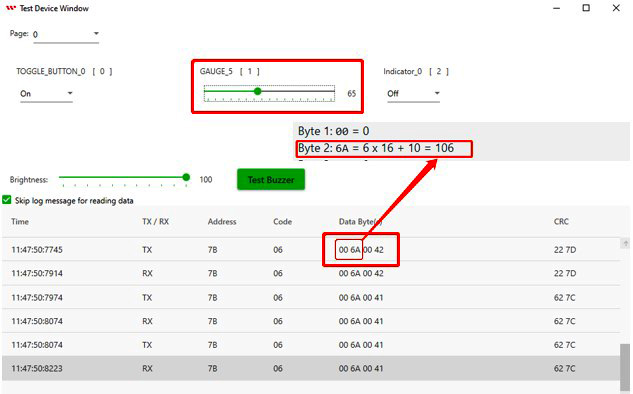Image resolution: width=633 pixels, height=394 pixels.
Task: Click the GAUGE_5 slider handle
Action: [258, 91]
